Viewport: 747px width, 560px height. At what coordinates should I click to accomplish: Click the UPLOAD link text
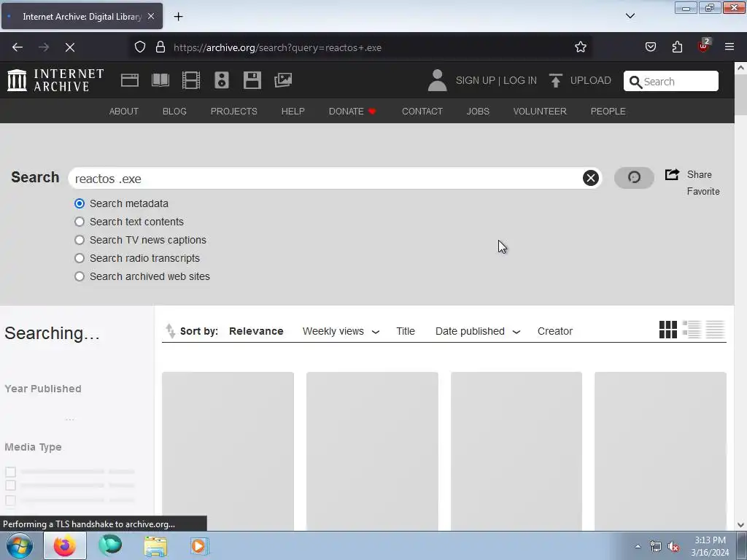point(591,80)
